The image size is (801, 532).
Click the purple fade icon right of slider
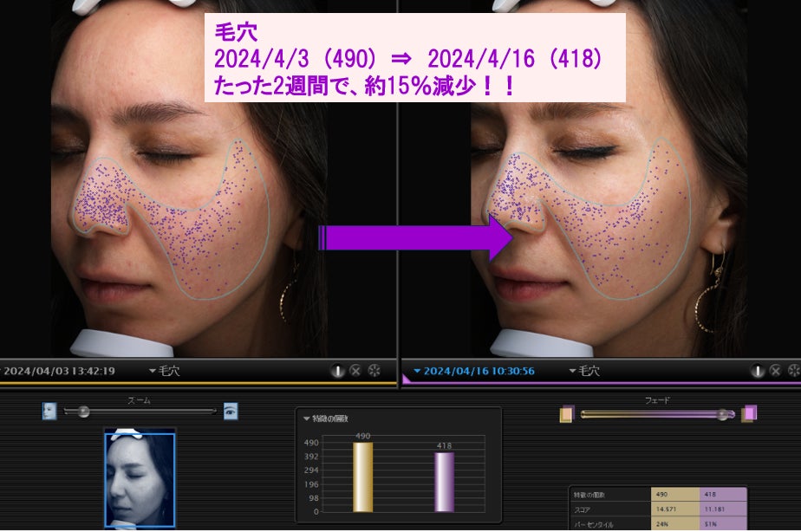749,413
